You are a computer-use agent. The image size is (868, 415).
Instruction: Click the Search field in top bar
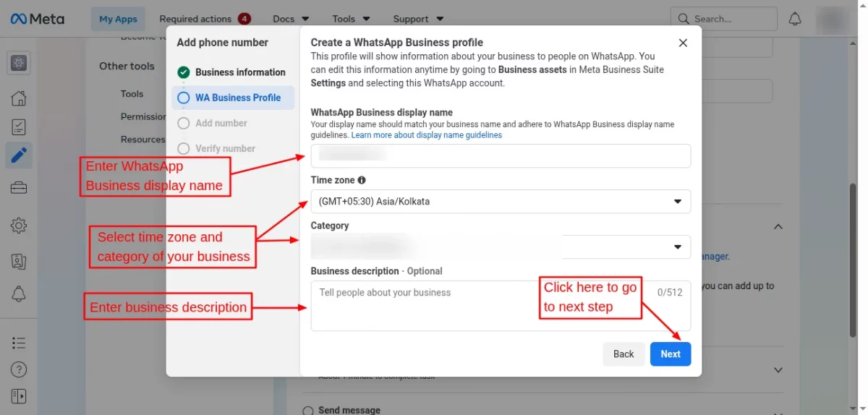point(724,19)
